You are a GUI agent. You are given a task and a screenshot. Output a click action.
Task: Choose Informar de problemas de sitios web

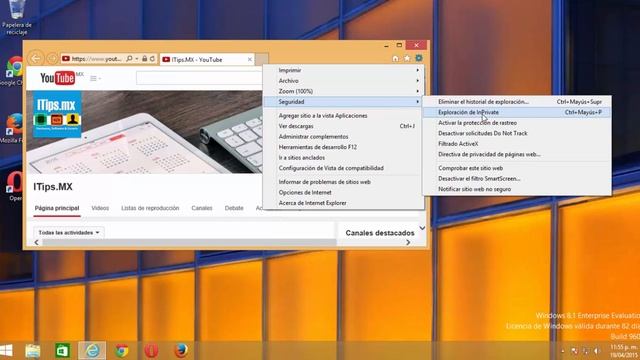[344, 182]
